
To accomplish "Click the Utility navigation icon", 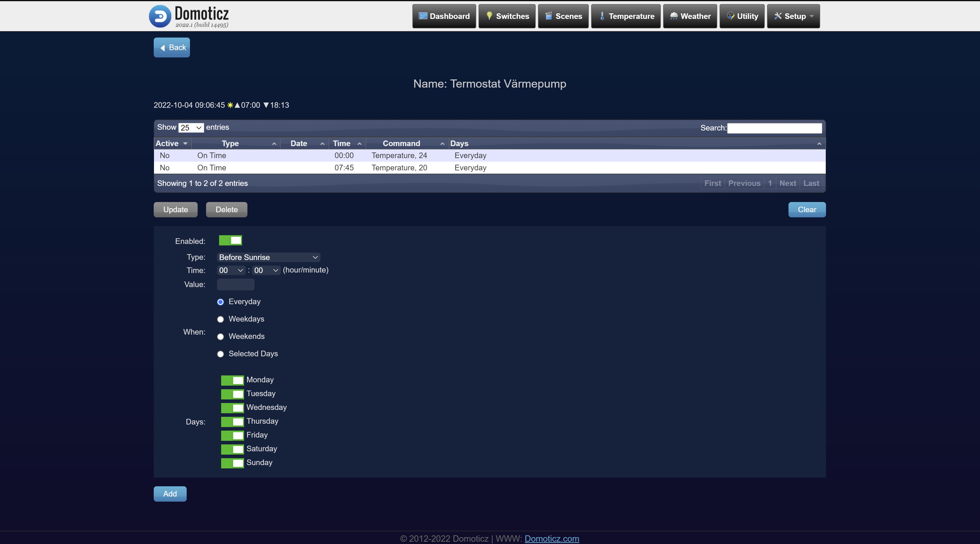I will tap(730, 15).
